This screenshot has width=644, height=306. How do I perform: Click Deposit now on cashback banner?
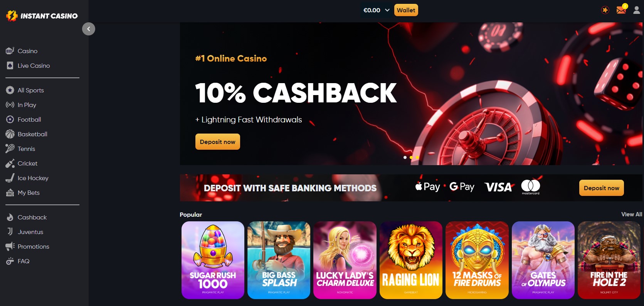218,142
